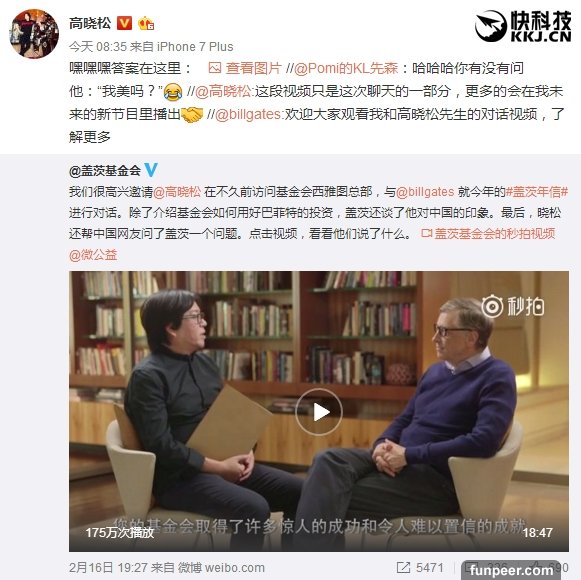Open the @Pomi的KL先森 mention
Screen dimensions: 581x580
coord(346,68)
